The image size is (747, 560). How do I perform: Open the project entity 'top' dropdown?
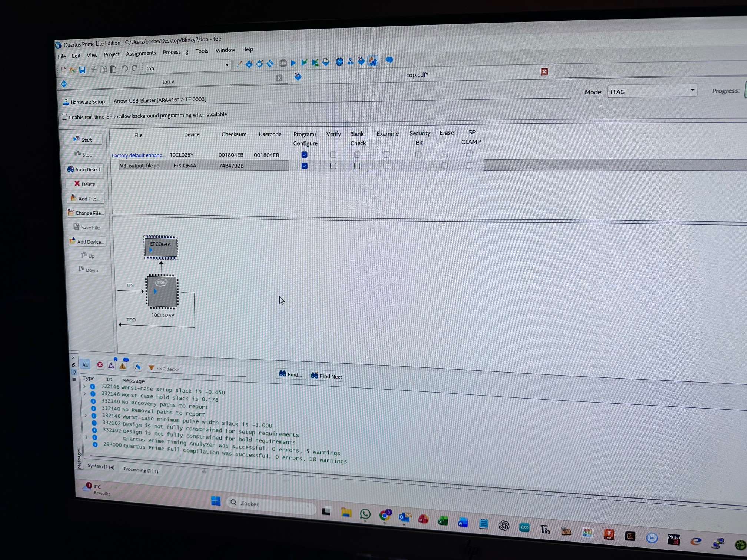pos(227,65)
